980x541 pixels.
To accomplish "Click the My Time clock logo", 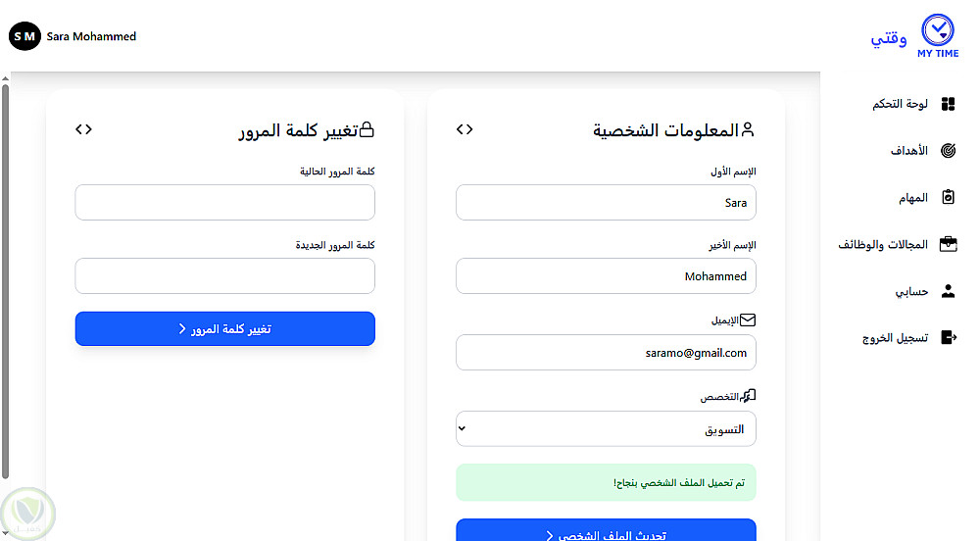I will click(938, 31).
